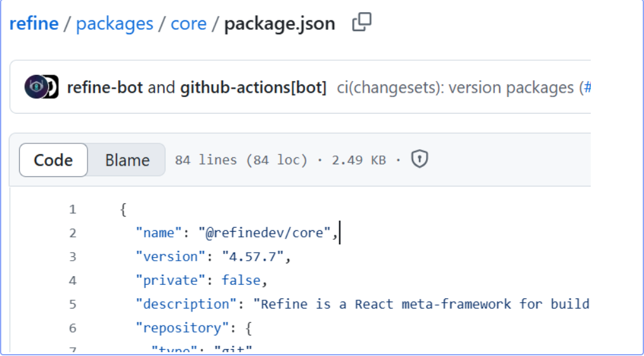Screen dimensions: 644x356
Task: Switch to the Blame view tab
Action: pyautogui.click(x=127, y=160)
